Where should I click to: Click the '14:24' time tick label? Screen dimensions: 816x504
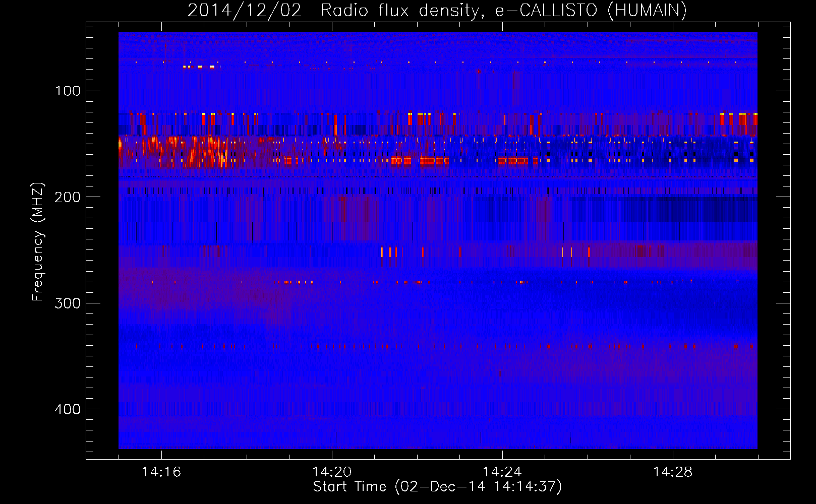[x=502, y=472]
